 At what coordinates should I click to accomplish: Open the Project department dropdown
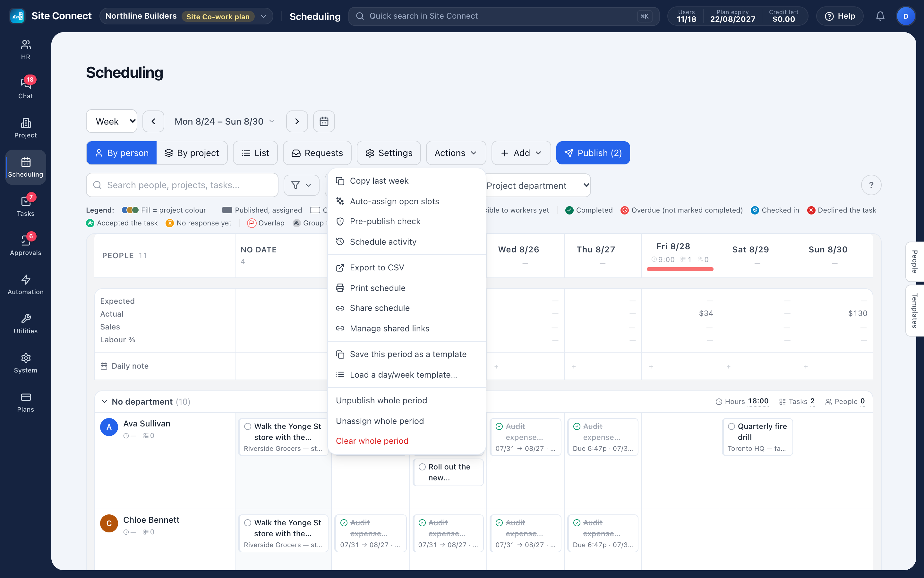[537, 185]
